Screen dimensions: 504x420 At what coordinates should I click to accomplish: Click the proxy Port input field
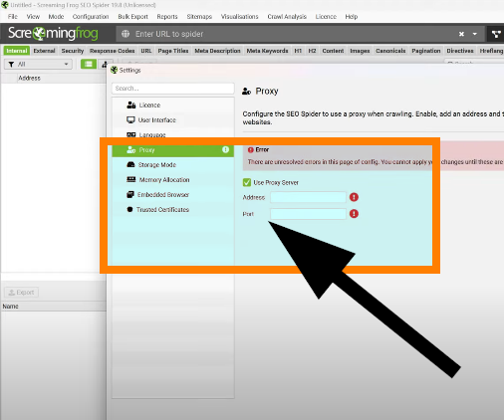[308, 214]
